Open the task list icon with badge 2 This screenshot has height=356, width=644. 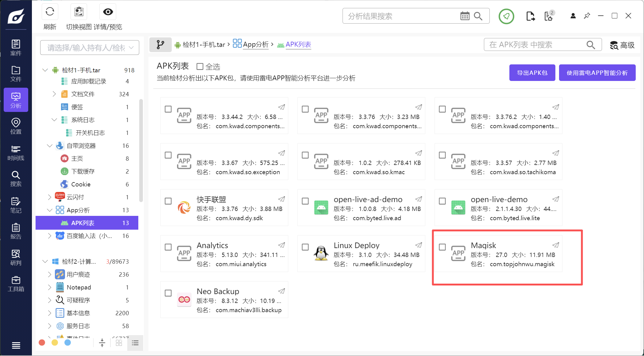549,16
